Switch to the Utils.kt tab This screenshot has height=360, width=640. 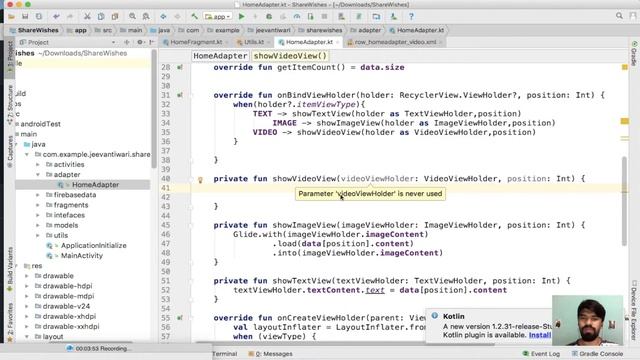(254, 42)
